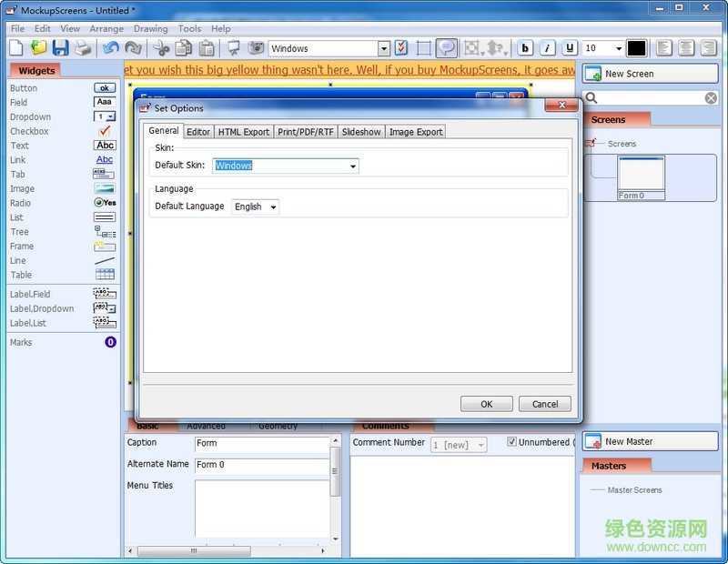Select the Form 0 screen thumbnail
Viewport: 728px width, 564px height.
pyautogui.click(x=641, y=177)
